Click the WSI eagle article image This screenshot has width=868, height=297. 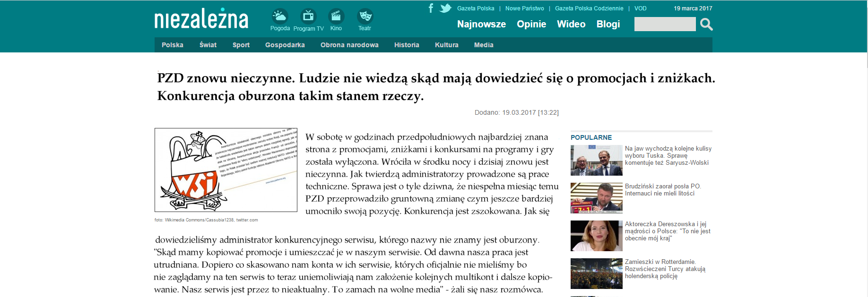coord(226,170)
